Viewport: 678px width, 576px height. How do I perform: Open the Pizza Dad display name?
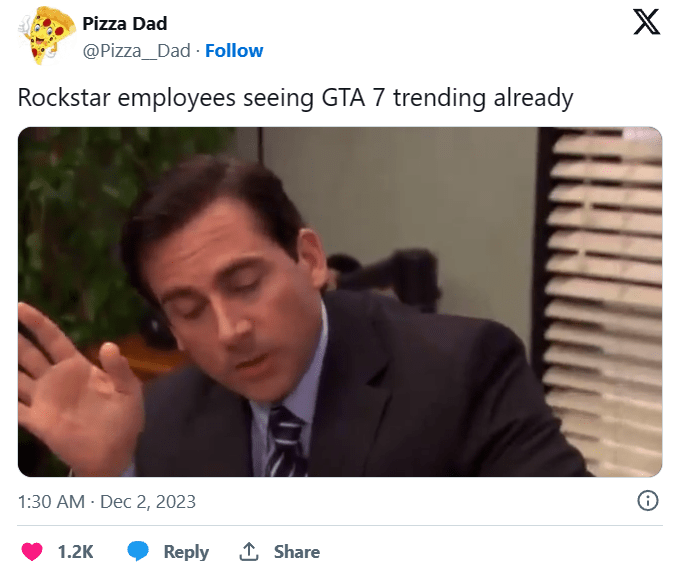(x=125, y=23)
